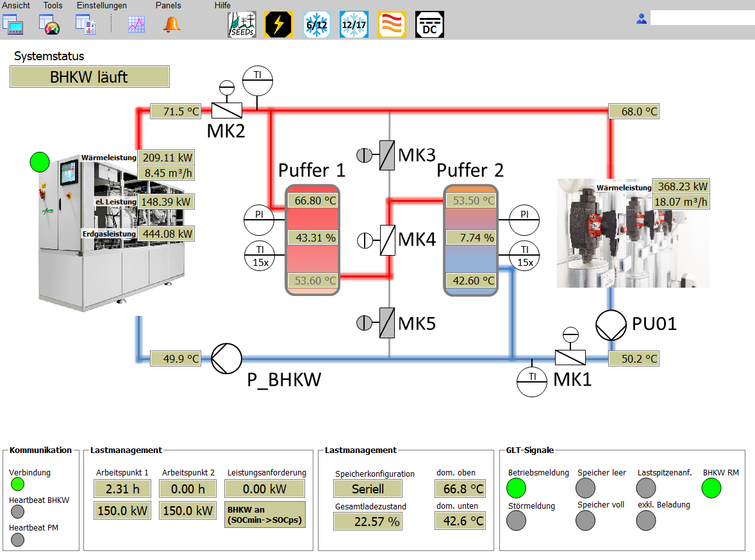Open the yellow lightning bolt panel
755x560 pixels.
click(x=278, y=24)
